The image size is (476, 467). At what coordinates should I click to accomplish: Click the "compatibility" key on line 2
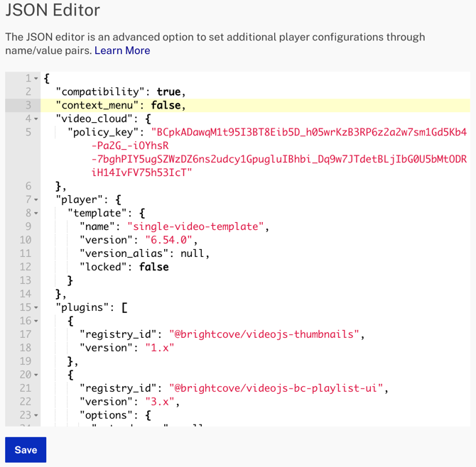pos(100,92)
